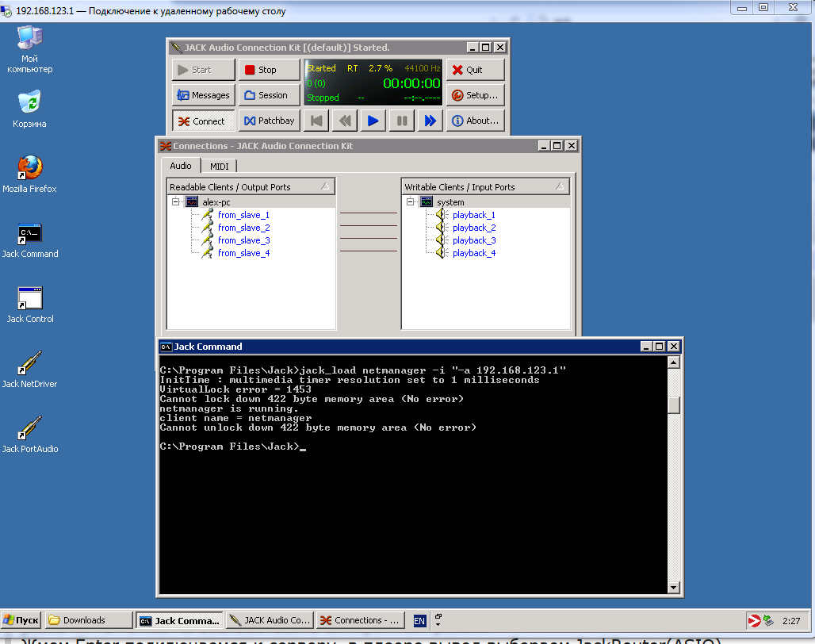815x644 pixels.
Task: Open Jack Control desktop icon
Action: (29, 300)
